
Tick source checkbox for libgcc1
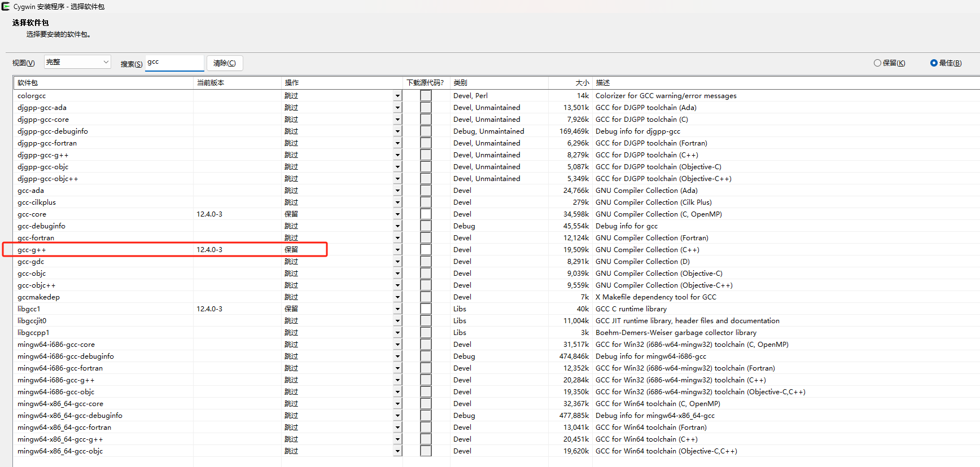point(426,309)
